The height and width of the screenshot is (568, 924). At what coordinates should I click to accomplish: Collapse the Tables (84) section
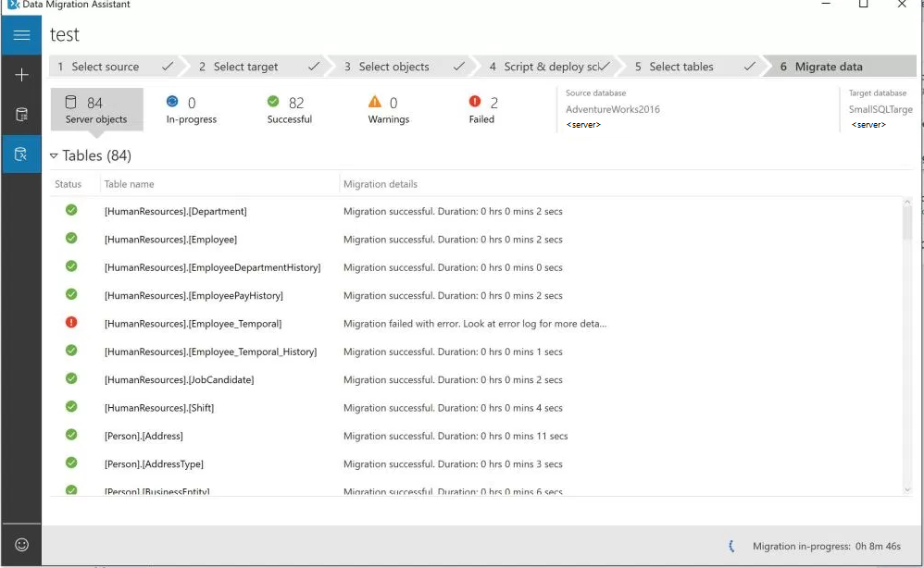click(54, 156)
